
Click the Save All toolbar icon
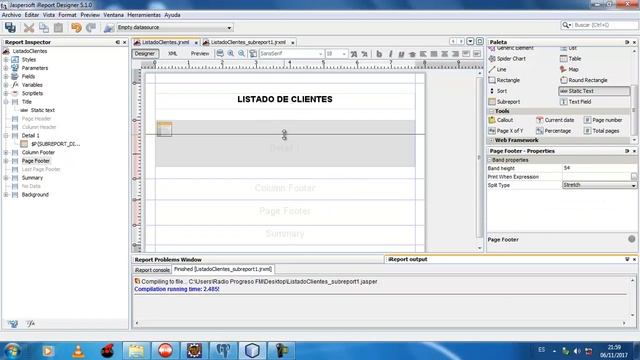click(10, 27)
